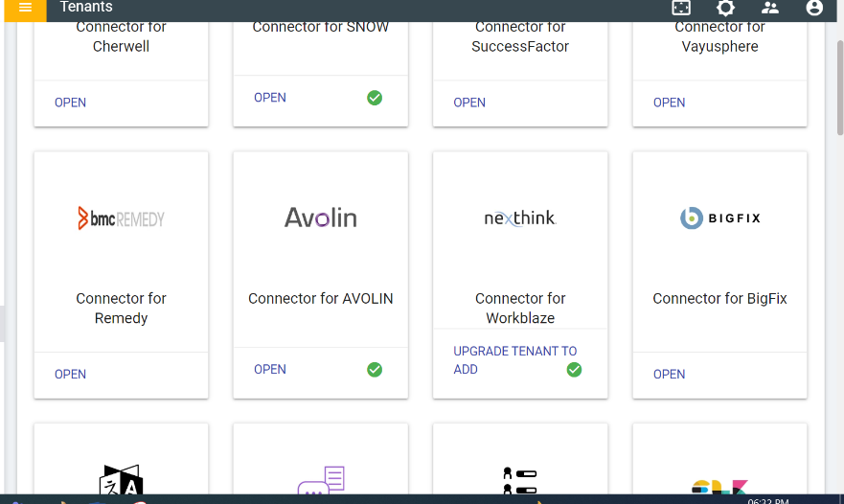Click green checkmark on Connector for SNOW
Viewport: 844px width, 504px height.
[x=375, y=98]
